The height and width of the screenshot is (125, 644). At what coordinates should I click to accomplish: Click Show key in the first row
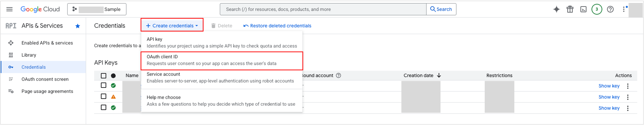pyautogui.click(x=609, y=86)
